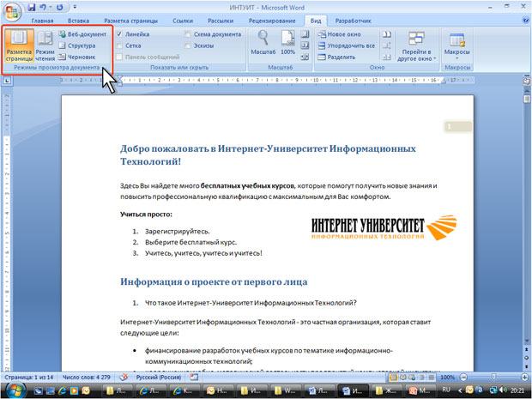Set zoom to 100% via ribbon button
The width and height of the screenshot is (532, 399).
[x=287, y=42]
